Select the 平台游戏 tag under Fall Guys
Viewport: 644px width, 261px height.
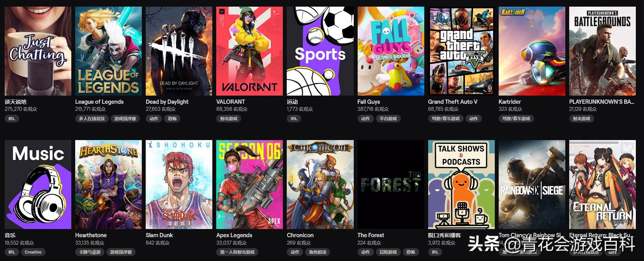pyautogui.click(x=388, y=119)
